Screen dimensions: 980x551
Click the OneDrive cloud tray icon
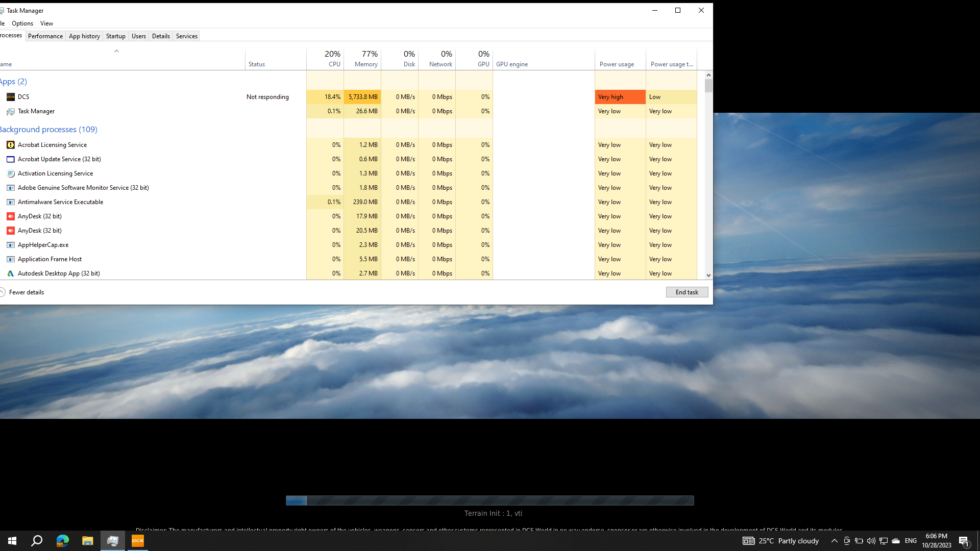tap(896, 541)
